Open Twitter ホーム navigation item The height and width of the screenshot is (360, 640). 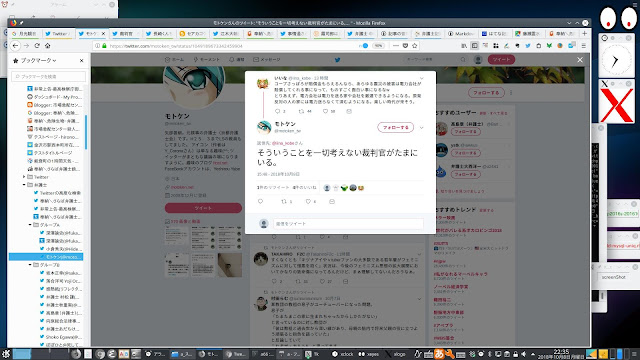[x=174, y=60]
